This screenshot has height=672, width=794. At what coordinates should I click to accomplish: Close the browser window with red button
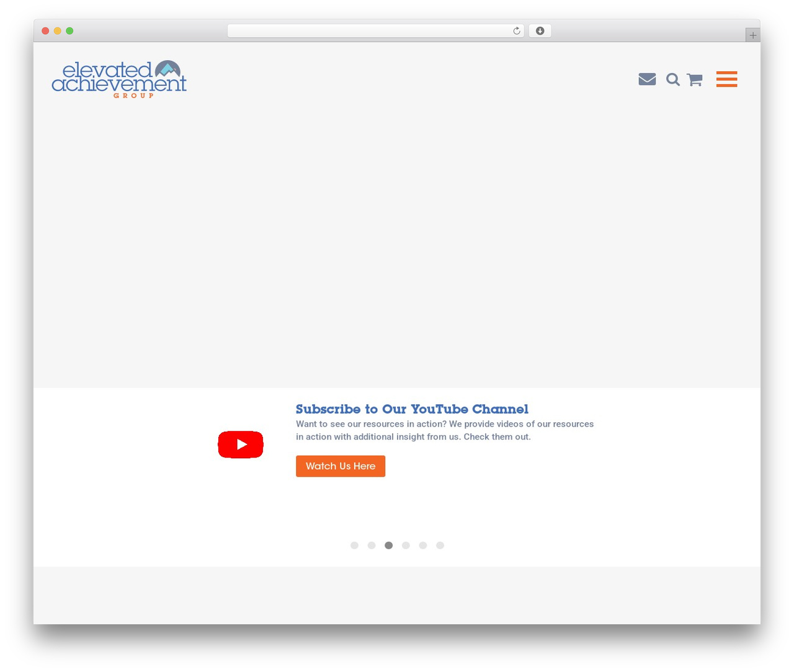pyautogui.click(x=45, y=31)
